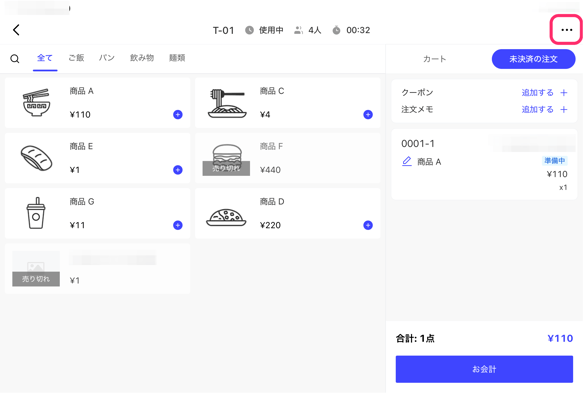Screen dimensions: 583x405
Task: Add 商品 A using its plus button
Action: [x=178, y=115]
